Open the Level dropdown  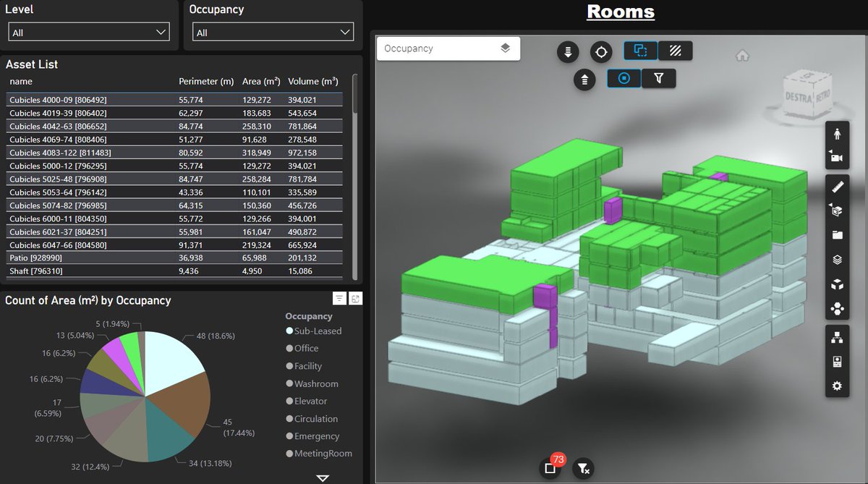tap(88, 32)
